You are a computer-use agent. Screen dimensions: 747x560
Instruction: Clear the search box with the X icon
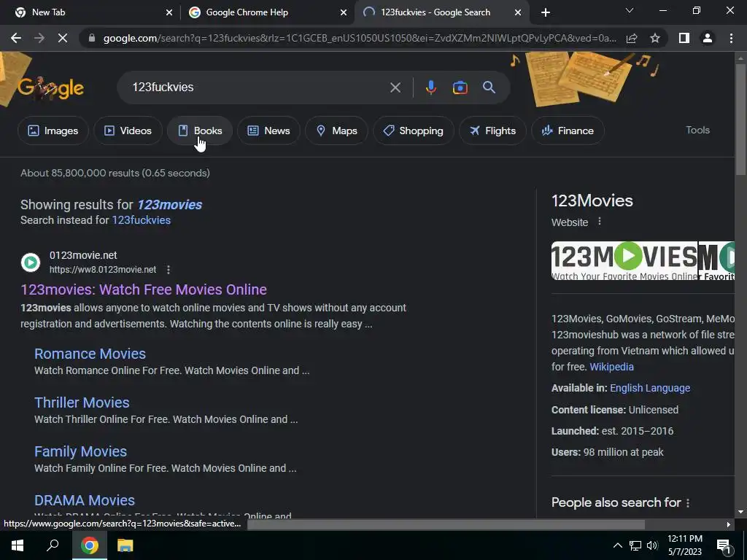pyautogui.click(x=395, y=87)
